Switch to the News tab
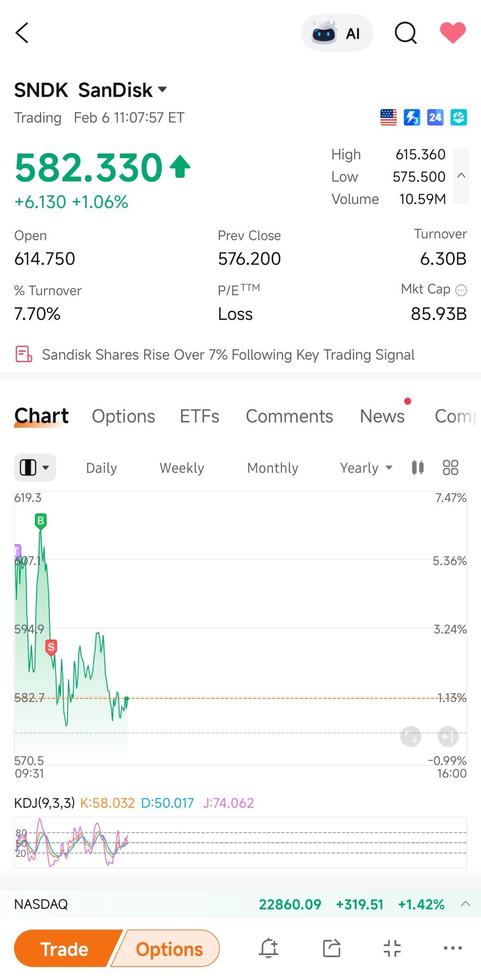The width and height of the screenshot is (481, 980). pyautogui.click(x=382, y=416)
